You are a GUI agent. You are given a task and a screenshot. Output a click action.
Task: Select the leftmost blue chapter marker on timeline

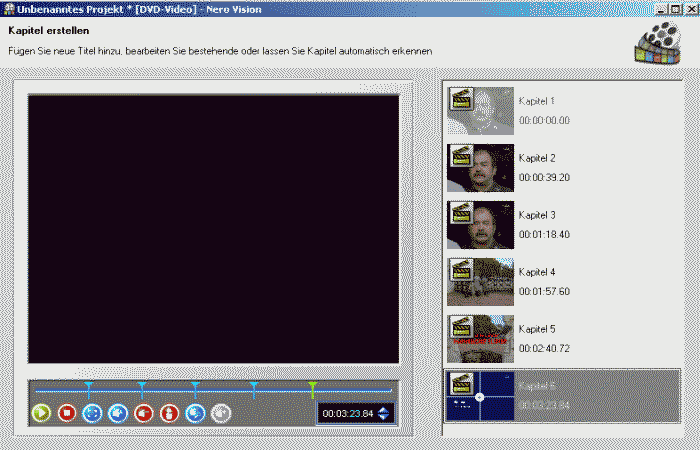tap(88, 386)
